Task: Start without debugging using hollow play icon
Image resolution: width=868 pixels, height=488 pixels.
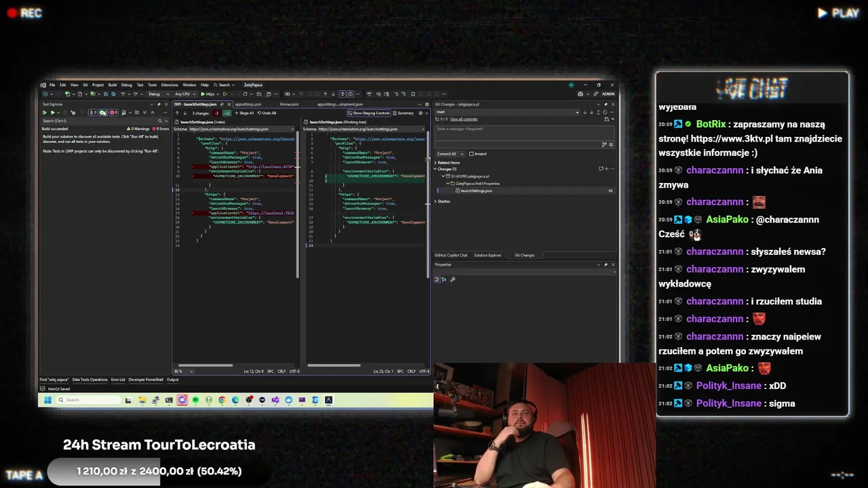Action: (x=225, y=94)
